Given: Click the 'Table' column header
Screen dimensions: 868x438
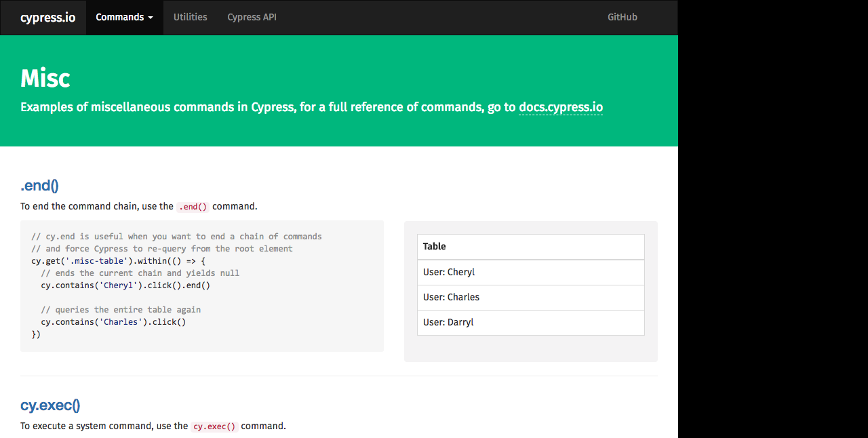Looking at the screenshot, I should pyautogui.click(x=531, y=247).
